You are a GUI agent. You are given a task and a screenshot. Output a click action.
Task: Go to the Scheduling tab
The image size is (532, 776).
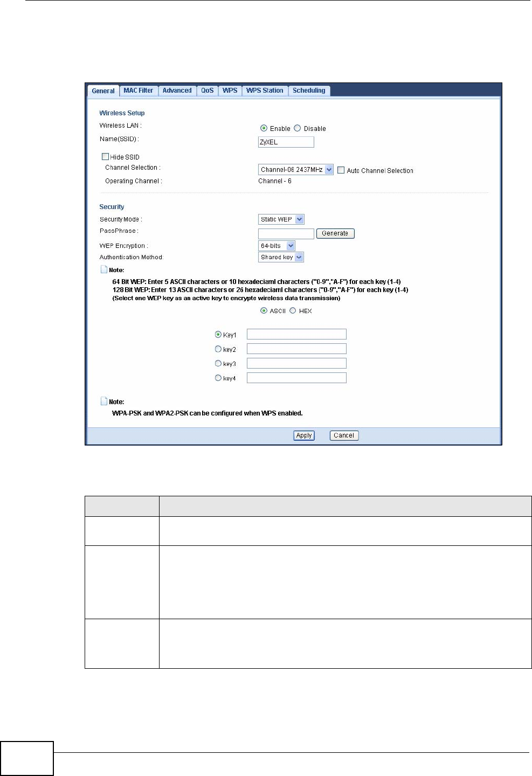click(x=309, y=91)
